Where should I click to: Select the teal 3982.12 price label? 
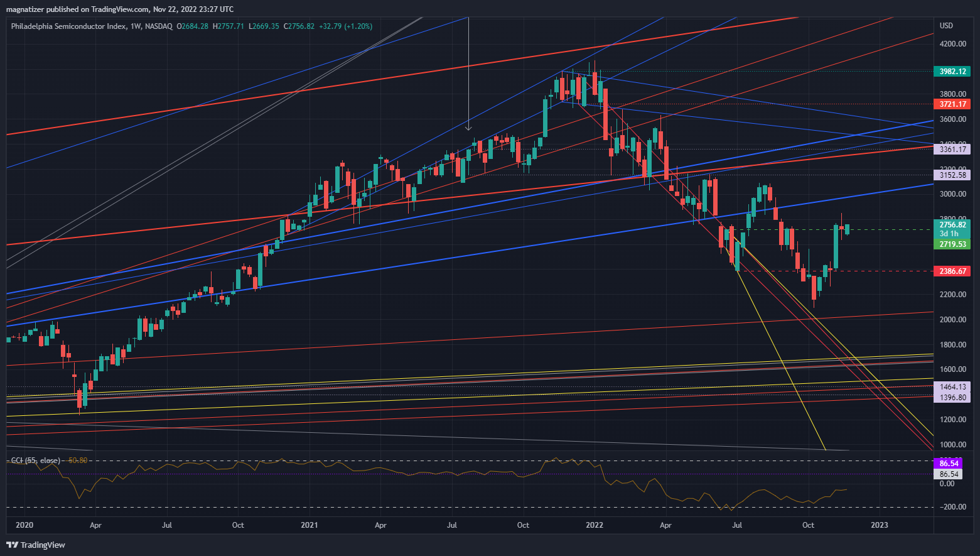click(952, 72)
